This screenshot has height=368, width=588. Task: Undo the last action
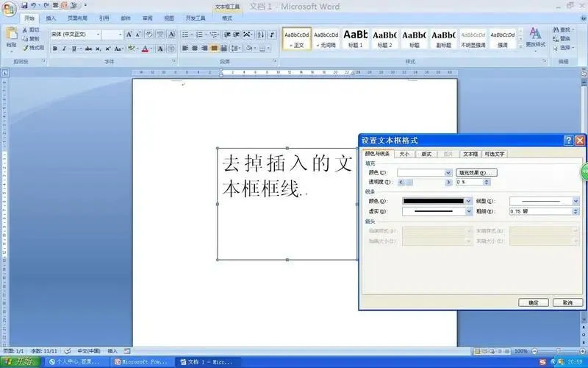34,5
